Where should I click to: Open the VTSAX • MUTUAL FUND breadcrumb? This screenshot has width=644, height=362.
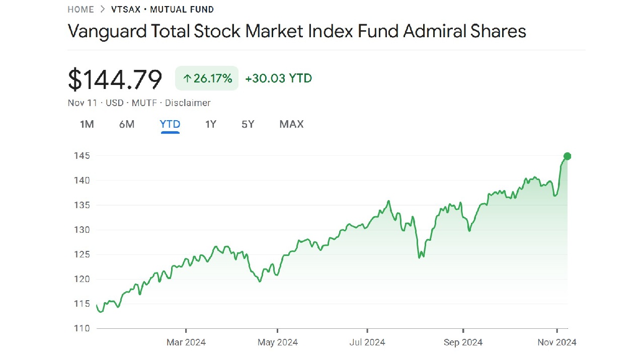pos(163,10)
